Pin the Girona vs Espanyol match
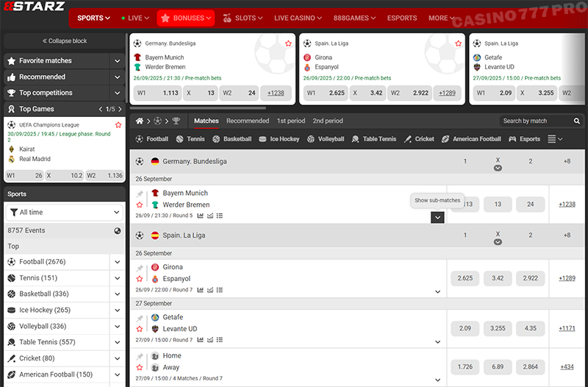The image size is (588, 387). pyautogui.click(x=140, y=268)
